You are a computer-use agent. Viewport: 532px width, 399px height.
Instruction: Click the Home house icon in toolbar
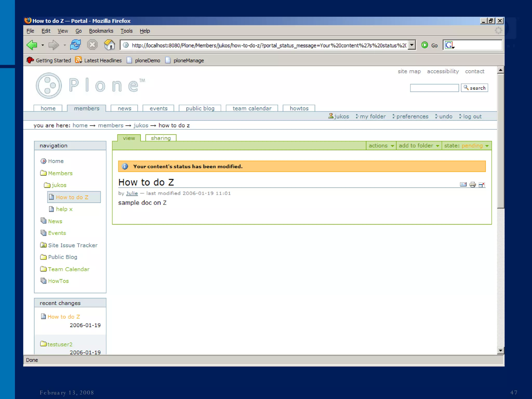click(x=109, y=45)
